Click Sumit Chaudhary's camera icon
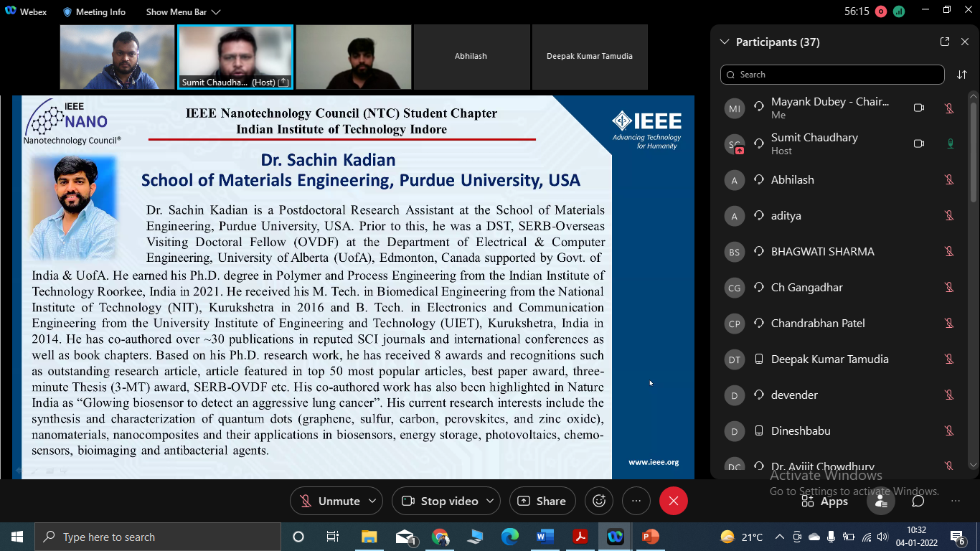Viewport: 980px width, 551px height. [918, 143]
